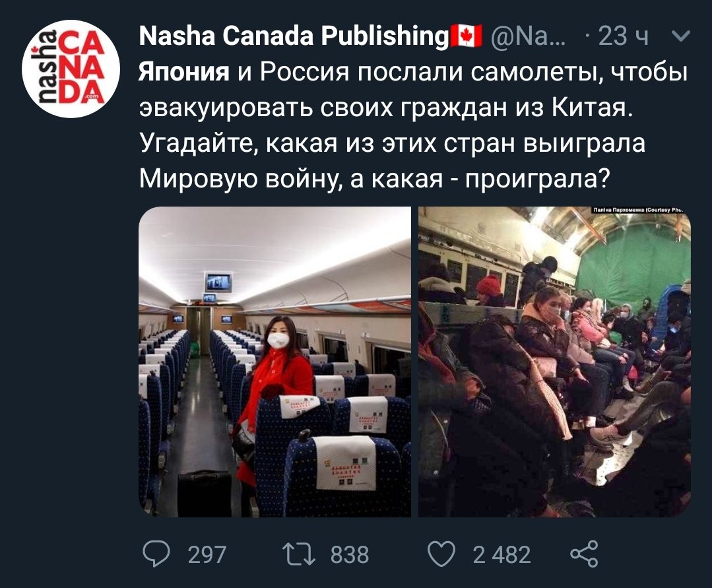The image size is (712, 588).
Task: Like the tweet with heart icon
Action: tap(441, 554)
